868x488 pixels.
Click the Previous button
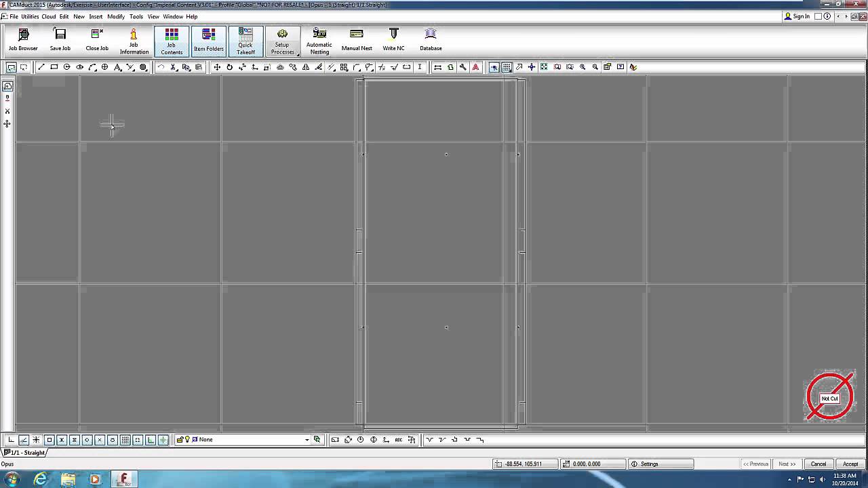coord(755,464)
